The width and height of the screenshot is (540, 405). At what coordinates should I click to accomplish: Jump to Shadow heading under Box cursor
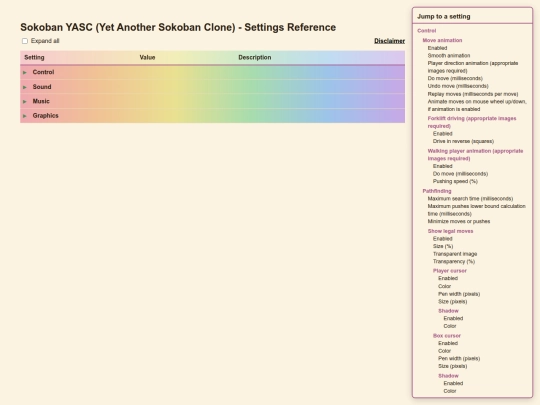point(448,376)
